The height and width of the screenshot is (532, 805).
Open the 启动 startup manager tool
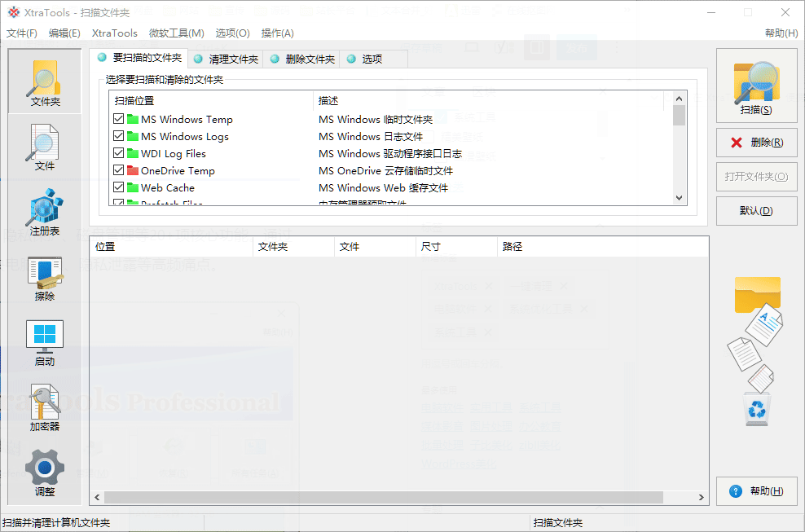(45, 343)
